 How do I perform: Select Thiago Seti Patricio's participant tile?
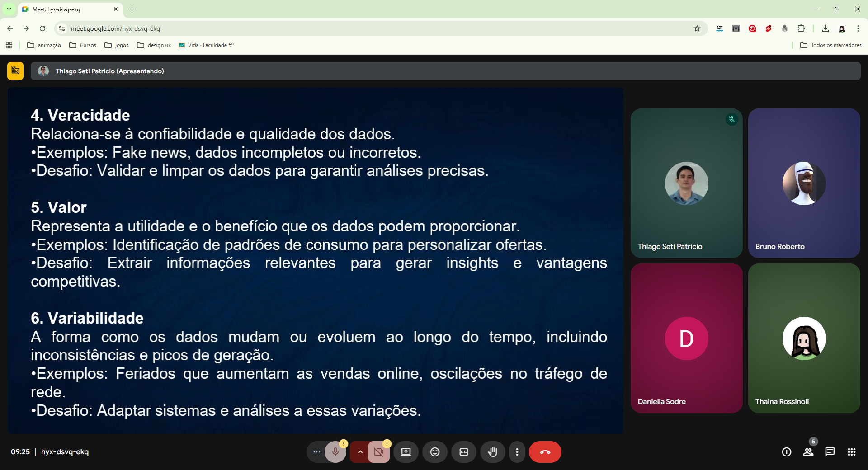point(686,183)
